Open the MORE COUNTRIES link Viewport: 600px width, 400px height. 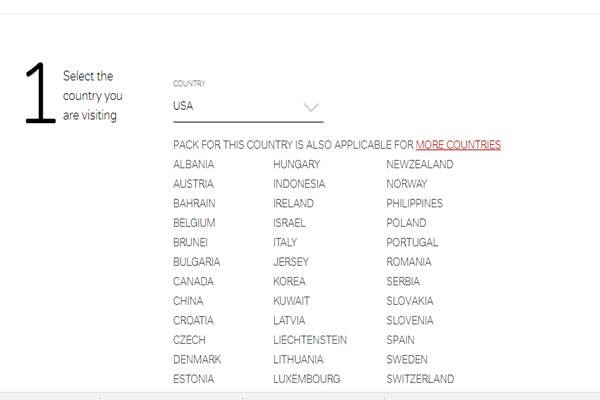(458, 145)
